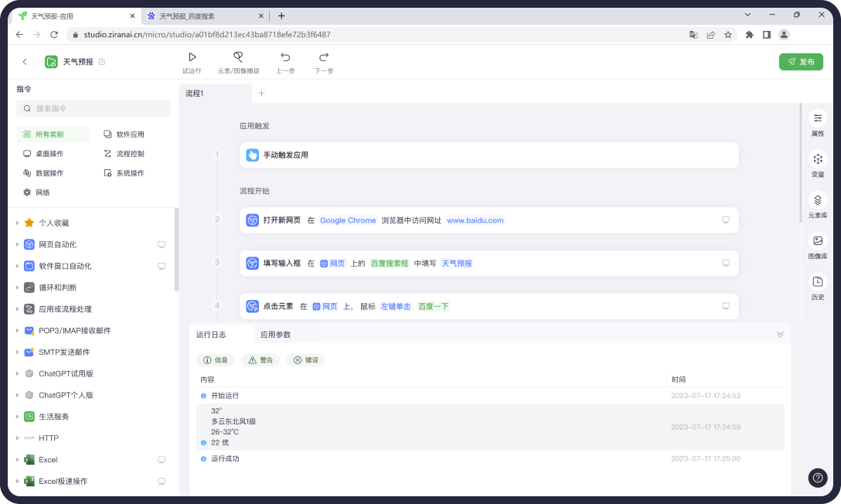
Task: Open the 历史 history panel
Action: point(817,286)
